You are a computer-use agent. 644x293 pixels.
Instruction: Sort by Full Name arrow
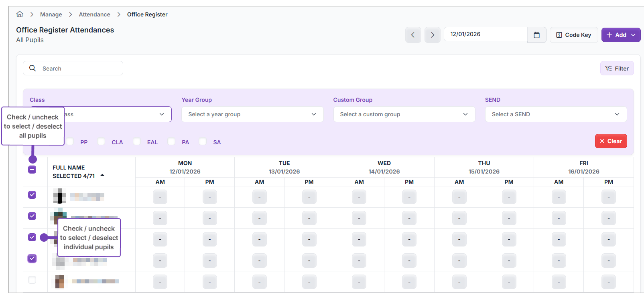pyautogui.click(x=102, y=176)
